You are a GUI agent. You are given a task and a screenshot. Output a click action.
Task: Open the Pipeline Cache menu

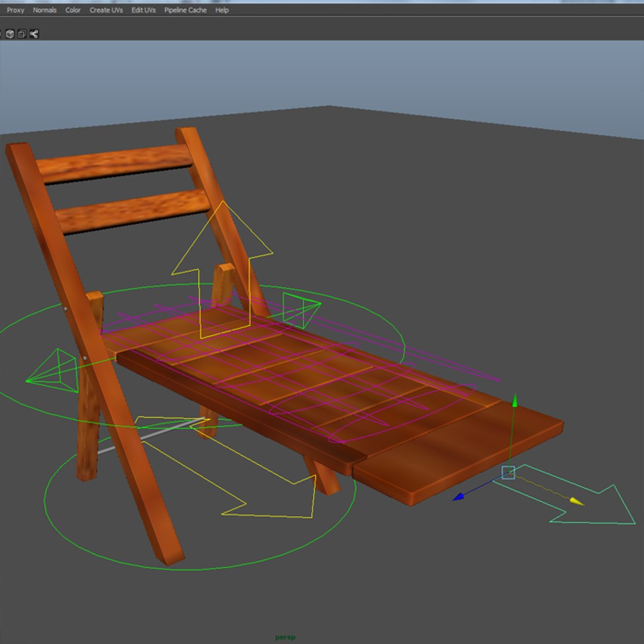pyautogui.click(x=185, y=10)
